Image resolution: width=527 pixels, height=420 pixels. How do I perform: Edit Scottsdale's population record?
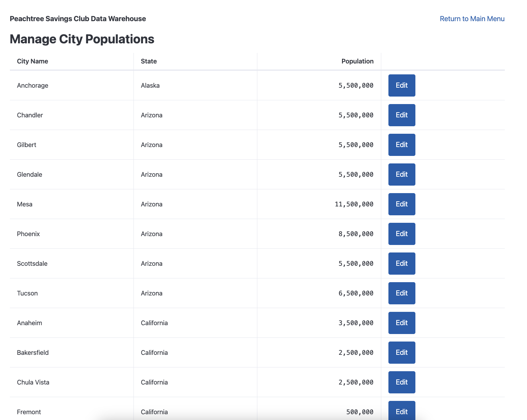click(x=401, y=263)
